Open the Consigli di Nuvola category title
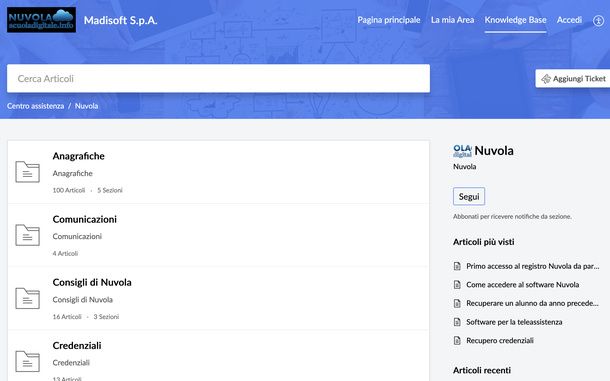610x381 pixels. point(92,283)
